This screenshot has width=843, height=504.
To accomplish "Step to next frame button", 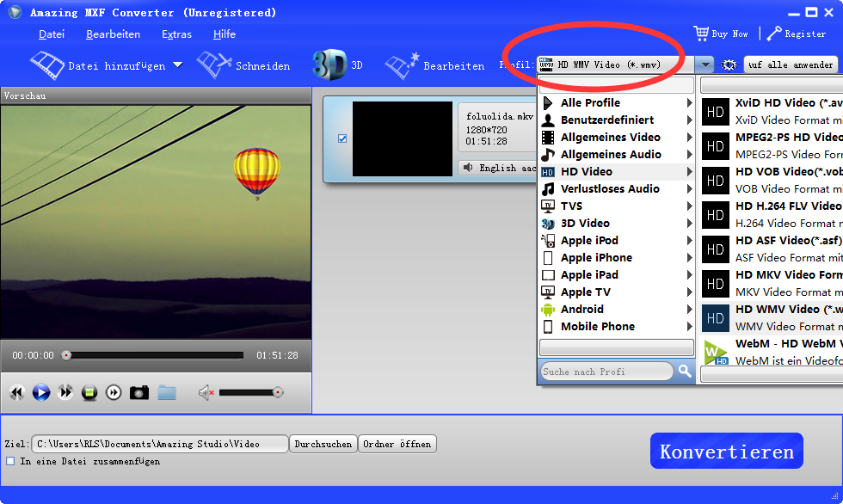I will point(114,392).
